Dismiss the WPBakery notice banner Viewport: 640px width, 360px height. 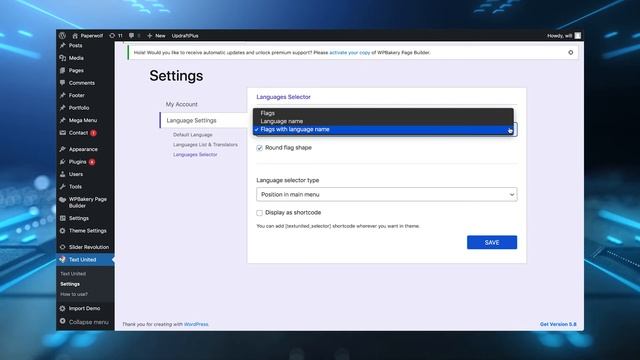tap(571, 52)
